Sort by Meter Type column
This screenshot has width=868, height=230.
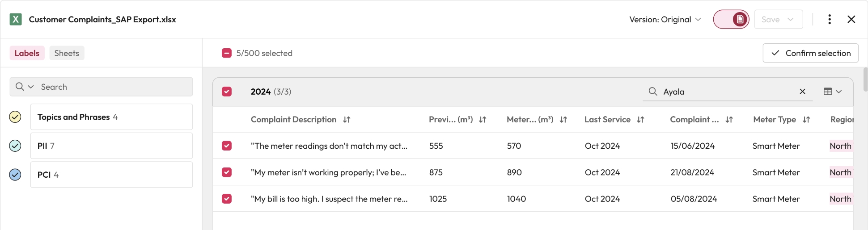click(x=806, y=120)
